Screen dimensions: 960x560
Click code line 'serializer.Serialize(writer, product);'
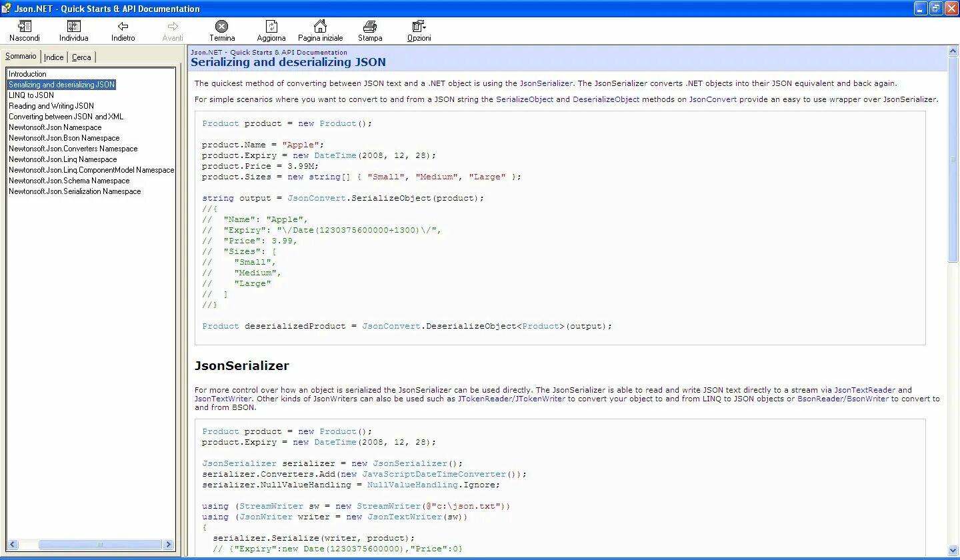pos(314,538)
